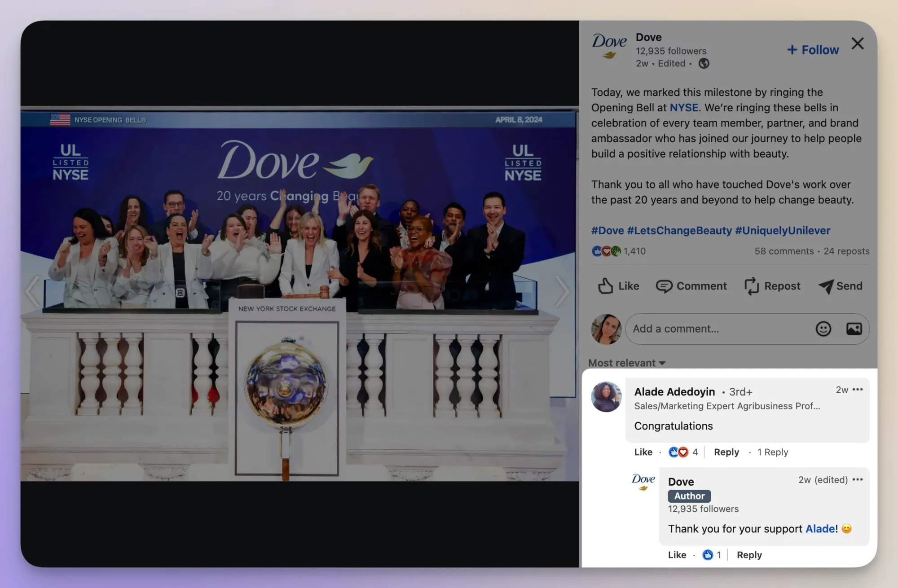Screen dimensions: 898x588
Task: Go to the next image with right arrow
Action: [562, 292]
